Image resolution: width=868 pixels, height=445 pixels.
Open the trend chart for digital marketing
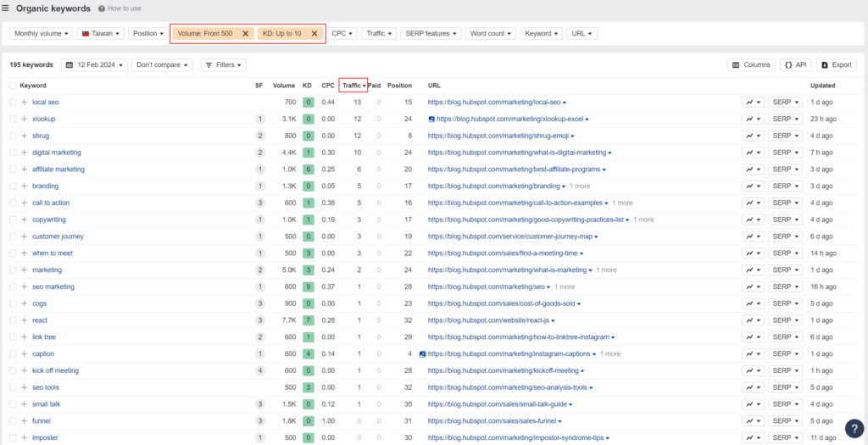753,153
